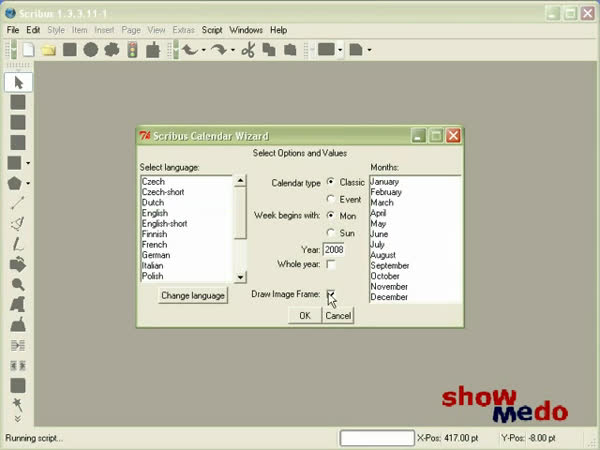Expand the Insert Shape tool dropdown arrow
This screenshot has height=450, width=600.
[x=28, y=163]
